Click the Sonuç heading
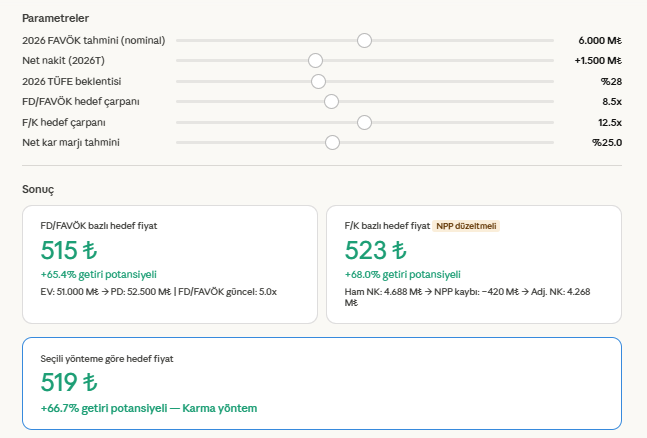Image resolution: width=647 pixels, height=438 pixels. [x=38, y=189]
